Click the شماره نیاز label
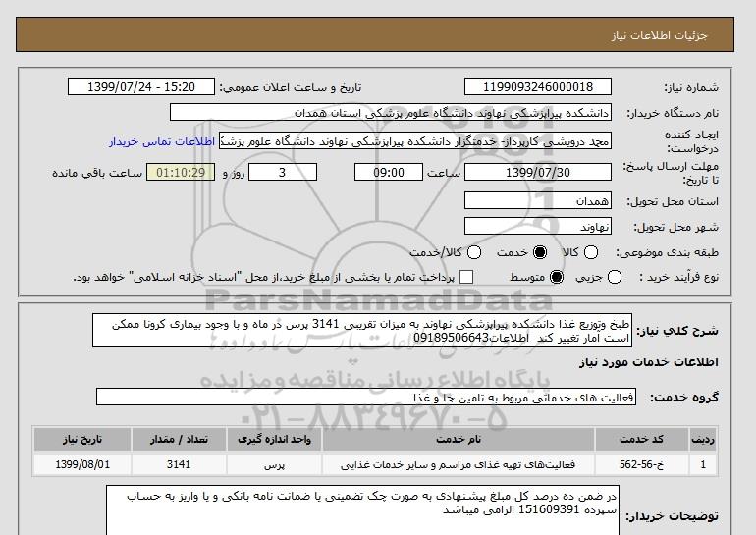 (691, 87)
